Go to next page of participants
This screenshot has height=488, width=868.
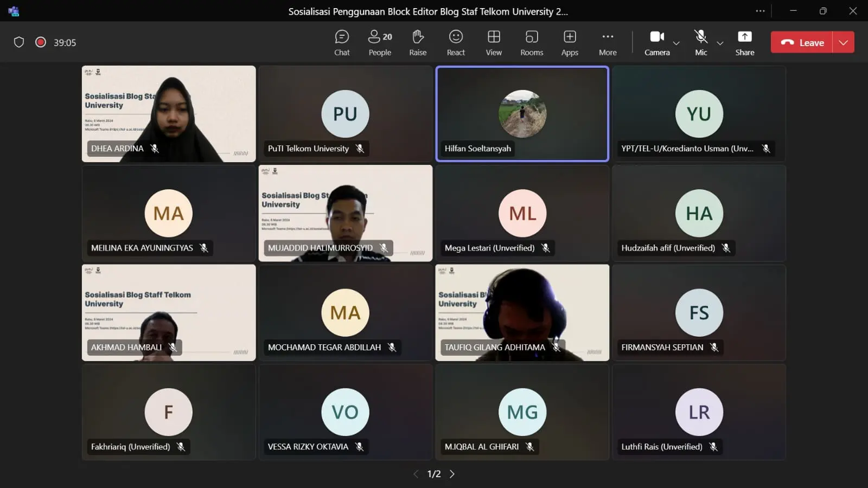pyautogui.click(x=452, y=474)
